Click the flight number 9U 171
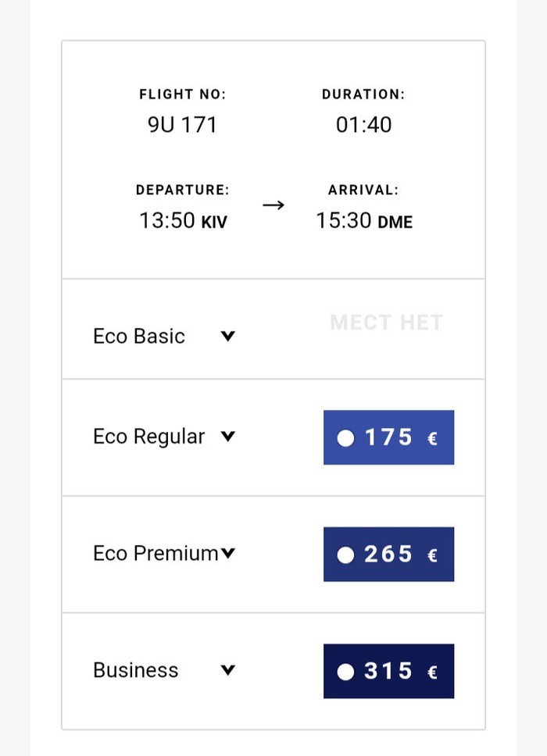 182,125
